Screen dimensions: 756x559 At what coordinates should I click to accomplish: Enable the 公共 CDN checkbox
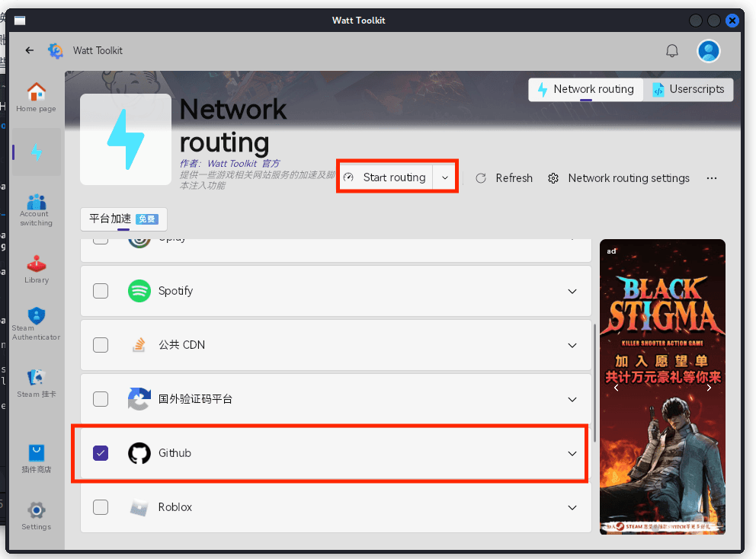(101, 345)
